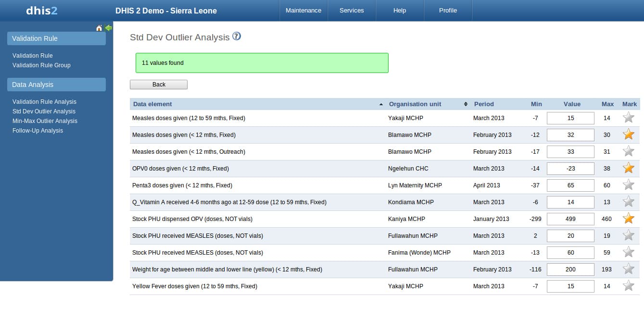Screen dimensions: 644x319
Task: Unmark star for Measles Fixed Blamawo row
Action: (x=628, y=135)
